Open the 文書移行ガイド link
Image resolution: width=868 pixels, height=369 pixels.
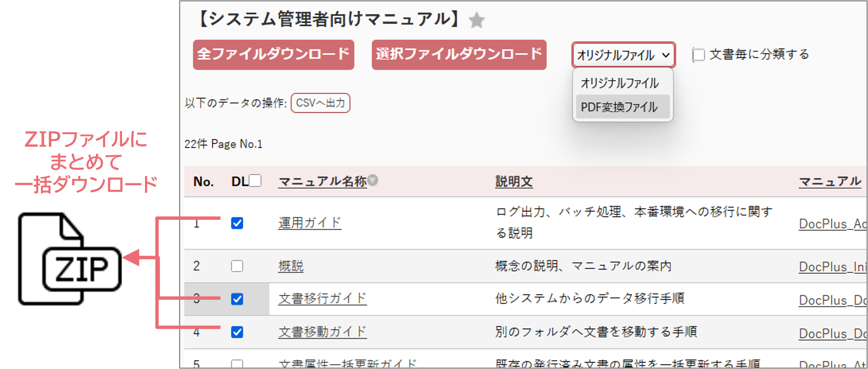coord(322,299)
